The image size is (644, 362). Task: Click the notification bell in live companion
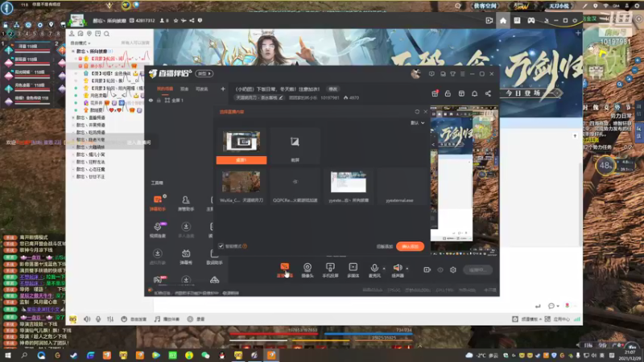tap(474, 93)
